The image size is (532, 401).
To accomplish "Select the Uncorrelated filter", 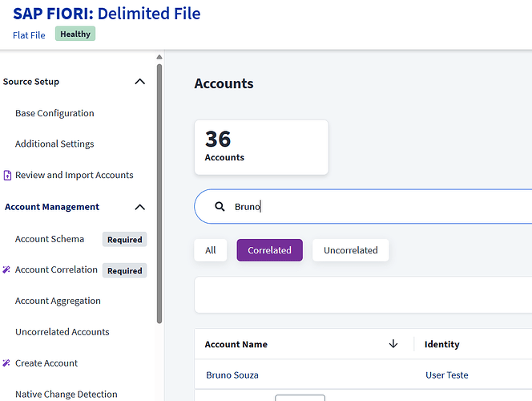I will point(350,250).
